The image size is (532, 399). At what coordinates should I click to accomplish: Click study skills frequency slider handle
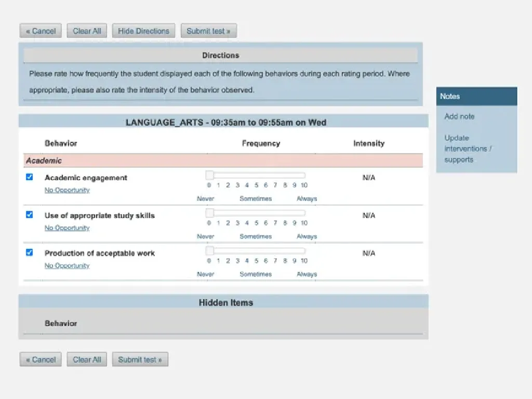(x=209, y=213)
